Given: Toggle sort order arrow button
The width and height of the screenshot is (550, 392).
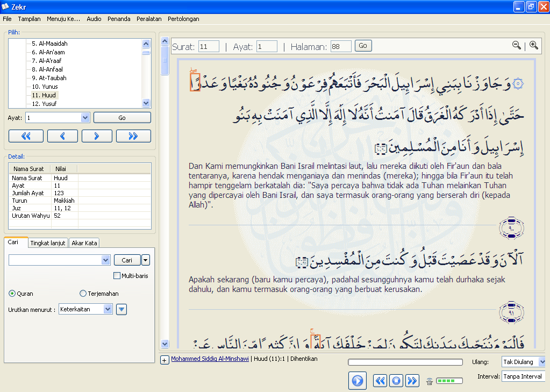Looking at the screenshot, I should 122,309.
